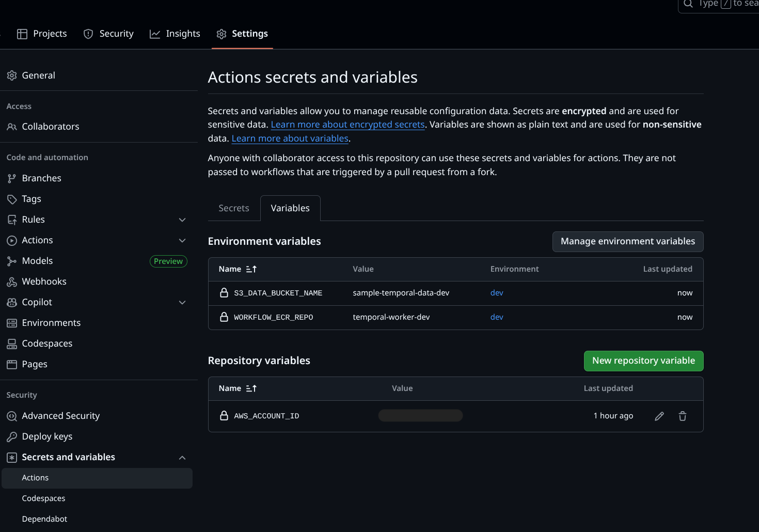759x532 pixels.
Task: Select the Tags icon in the sidebar
Action: click(11, 198)
